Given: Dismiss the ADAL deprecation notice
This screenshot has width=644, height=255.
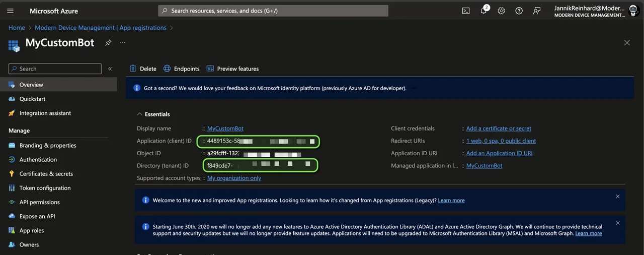Looking at the screenshot, I should [618, 223].
